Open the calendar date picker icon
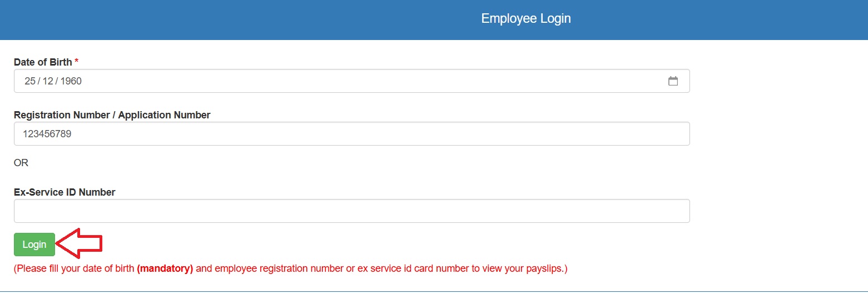This screenshot has width=868, height=294. (673, 81)
